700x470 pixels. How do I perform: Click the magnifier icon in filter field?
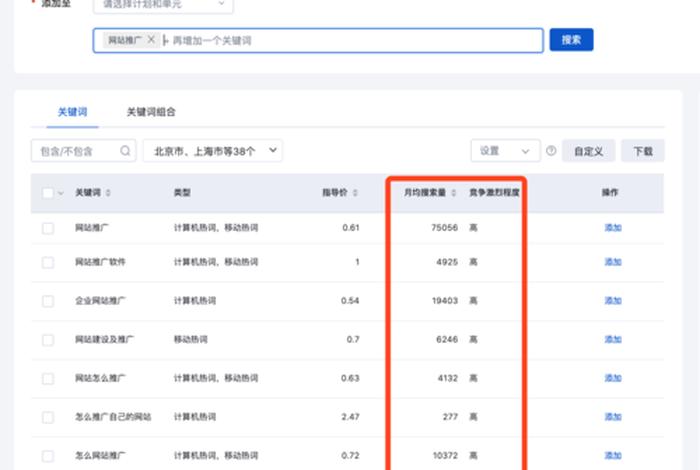tap(125, 151)
